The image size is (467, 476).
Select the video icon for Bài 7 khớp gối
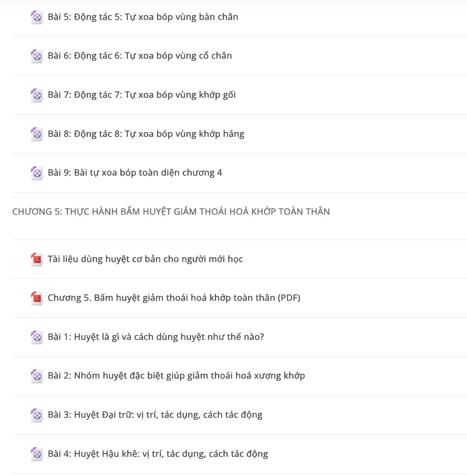[x=37, y=95]
